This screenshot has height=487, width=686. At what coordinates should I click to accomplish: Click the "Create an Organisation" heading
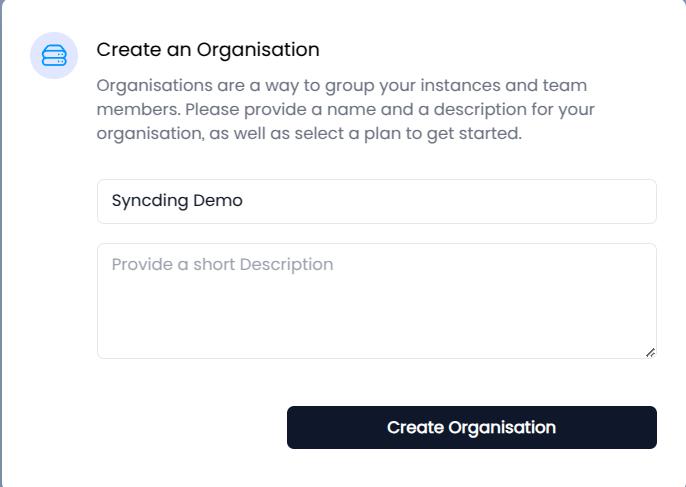point(208,50)
